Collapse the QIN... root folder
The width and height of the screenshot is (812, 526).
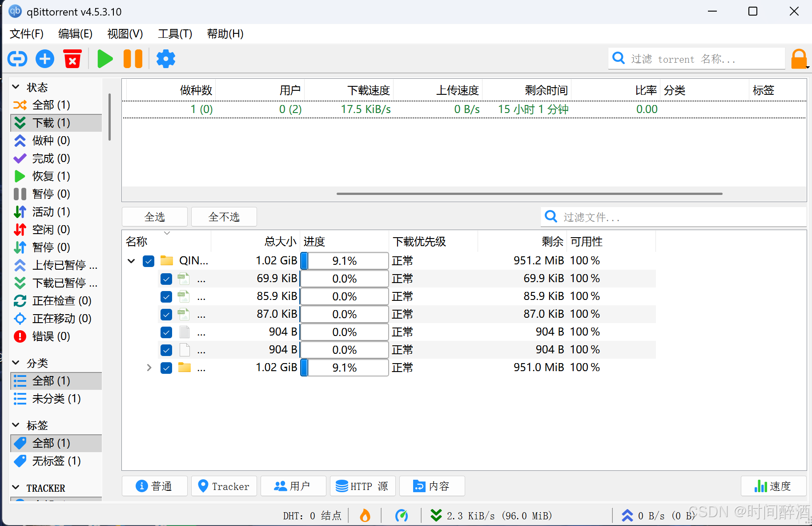(131, 261)
